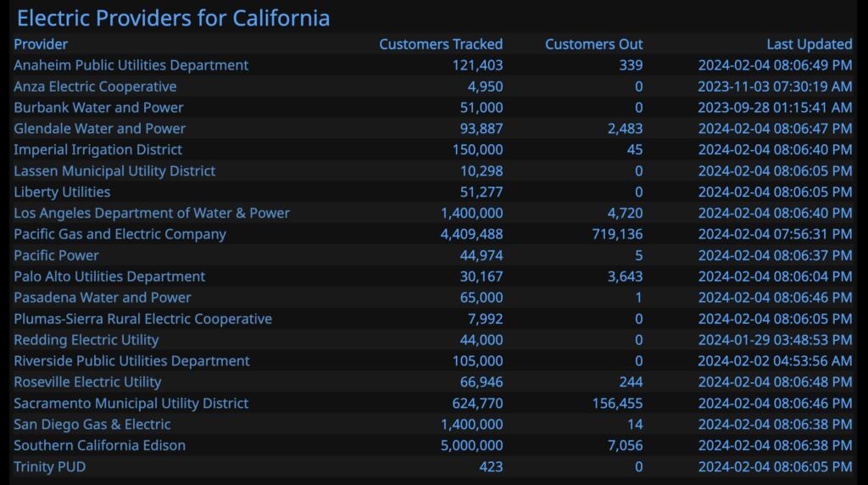Open Burbank Water and Power page
868x485 pixels.
(x=98, y=108)
